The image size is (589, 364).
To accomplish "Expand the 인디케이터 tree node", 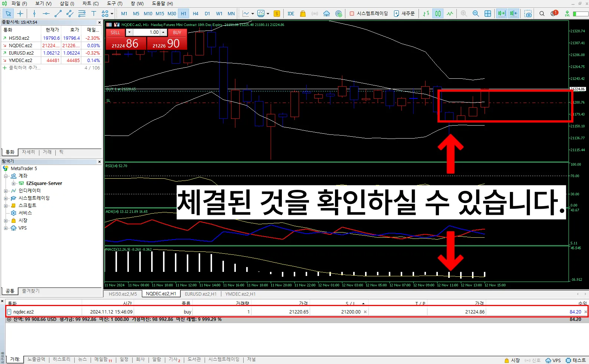I will point(6,191).
